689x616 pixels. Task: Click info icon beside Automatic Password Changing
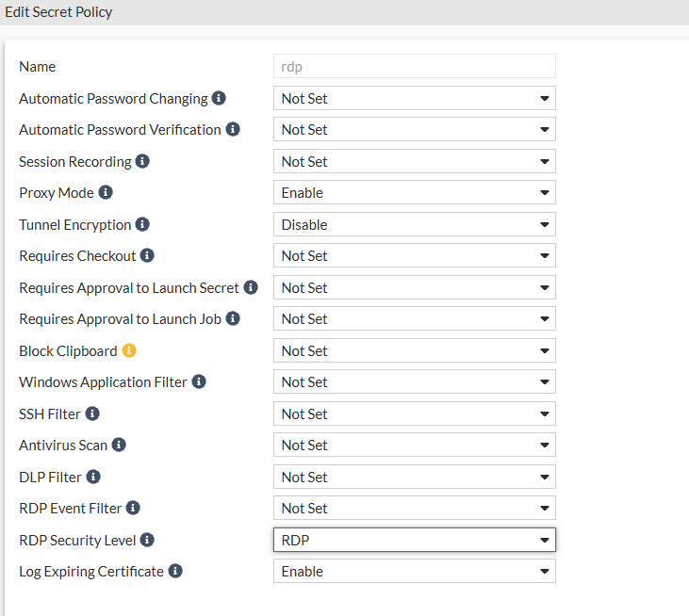219,98
